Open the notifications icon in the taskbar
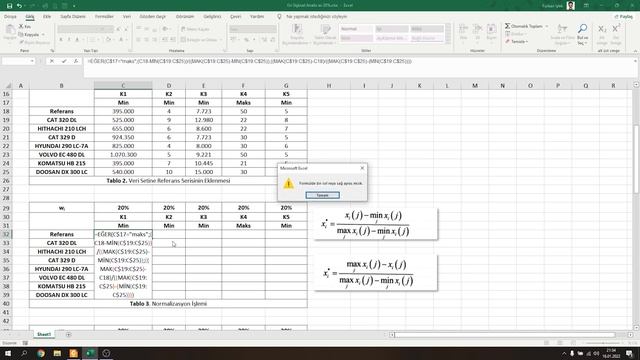Viewport: 640px width, 360px height. point(629,353)
